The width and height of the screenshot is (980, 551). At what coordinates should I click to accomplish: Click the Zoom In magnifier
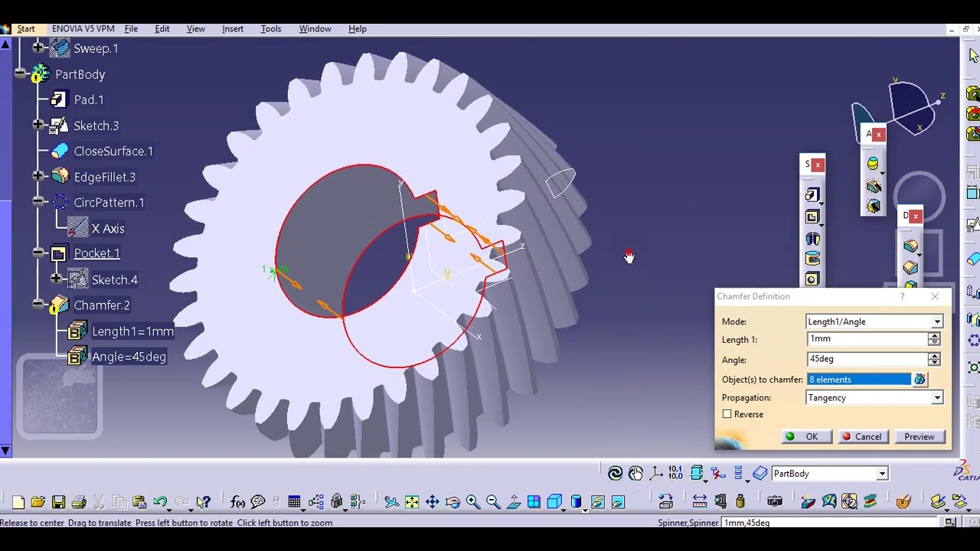coord(473,502)
